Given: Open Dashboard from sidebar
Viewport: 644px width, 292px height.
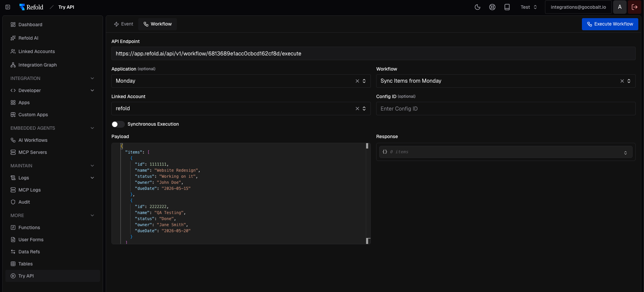Looking at the screenshot, I should (x=53, y=25).
